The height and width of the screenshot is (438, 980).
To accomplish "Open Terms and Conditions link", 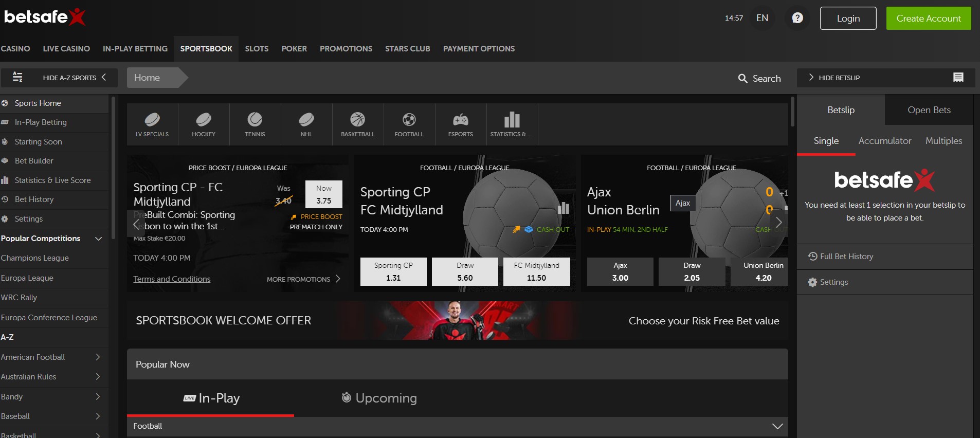I will point(172,279).
